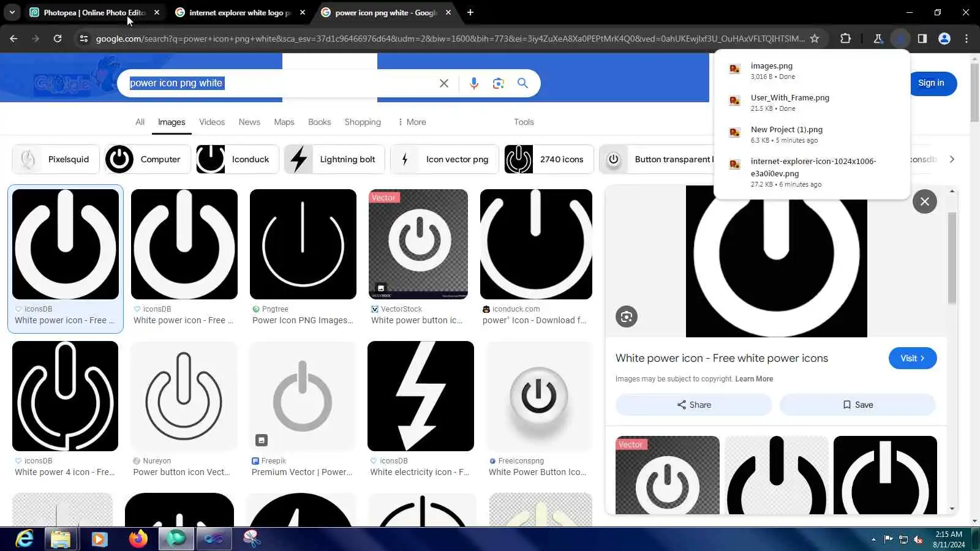The height and width of the screenshot is (551, 980).
Task: Go back to the previous page
Action: 13,39
